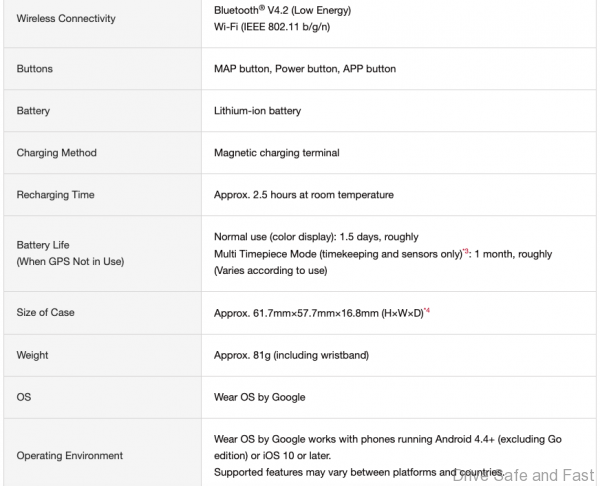Screen dimensions: 600x486
Task: Click the Drive Safe and Fast watermark
Action: pos(524,476)
